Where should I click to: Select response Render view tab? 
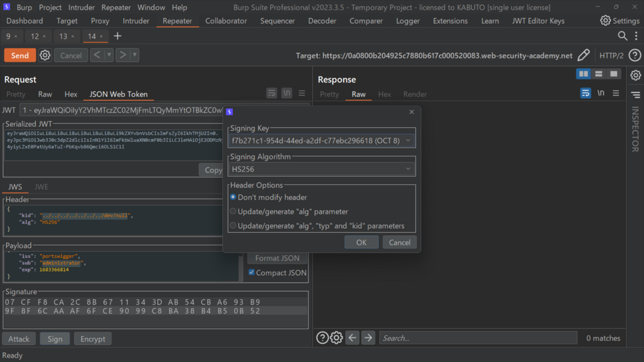tap(415, 94)
